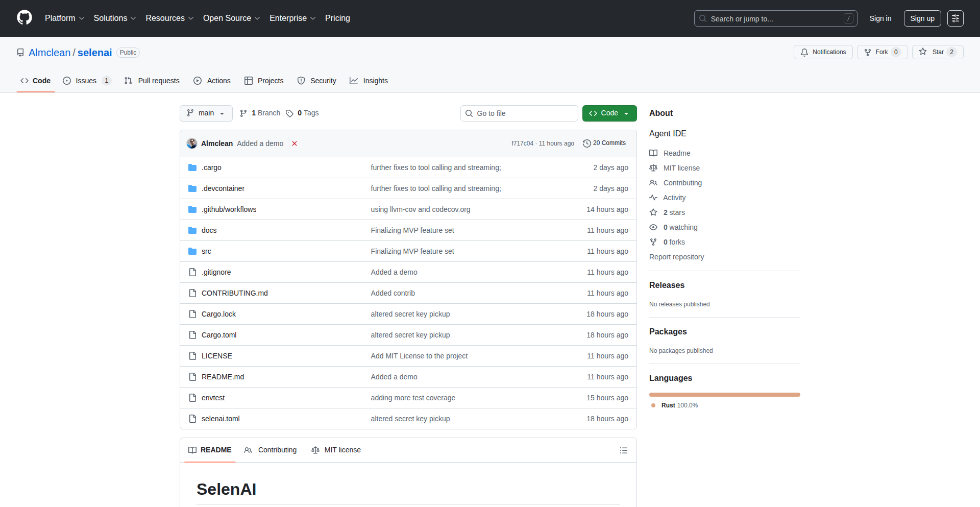Open the main branch selector dropdown
This screenshot has height=507, width=980.
pos(206,113)
